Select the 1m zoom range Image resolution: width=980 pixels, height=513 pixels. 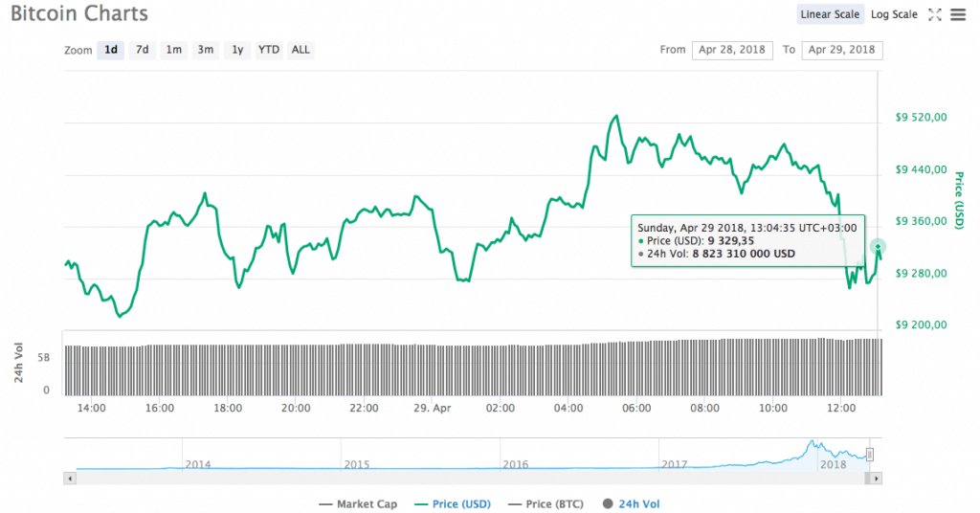(x=174, y=50)
